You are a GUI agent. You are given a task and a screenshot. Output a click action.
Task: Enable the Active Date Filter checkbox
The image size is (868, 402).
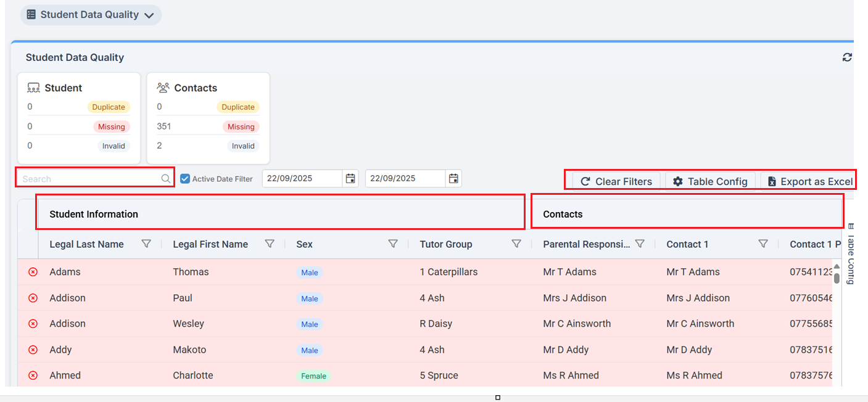185,178
